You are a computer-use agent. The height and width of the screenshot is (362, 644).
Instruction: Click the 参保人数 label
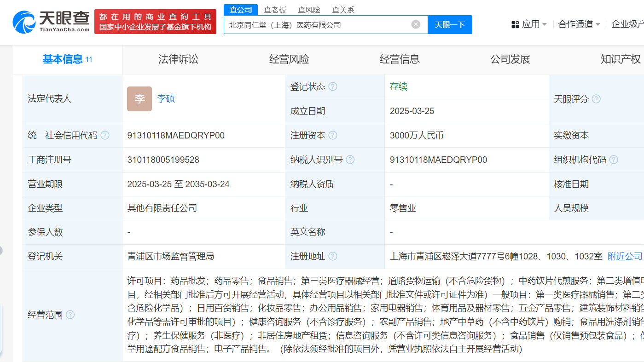point(46,232)
